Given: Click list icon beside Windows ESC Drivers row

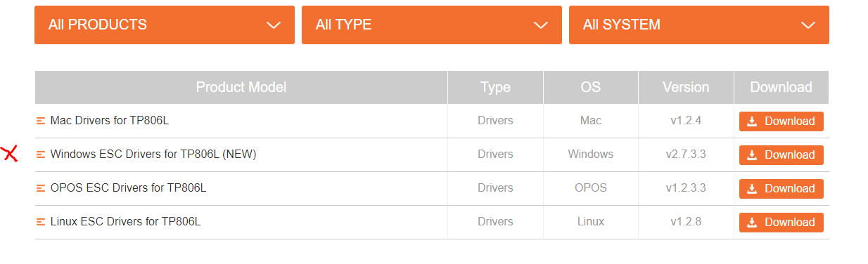Looking at the screenshot, I should (x=41, y=154).
